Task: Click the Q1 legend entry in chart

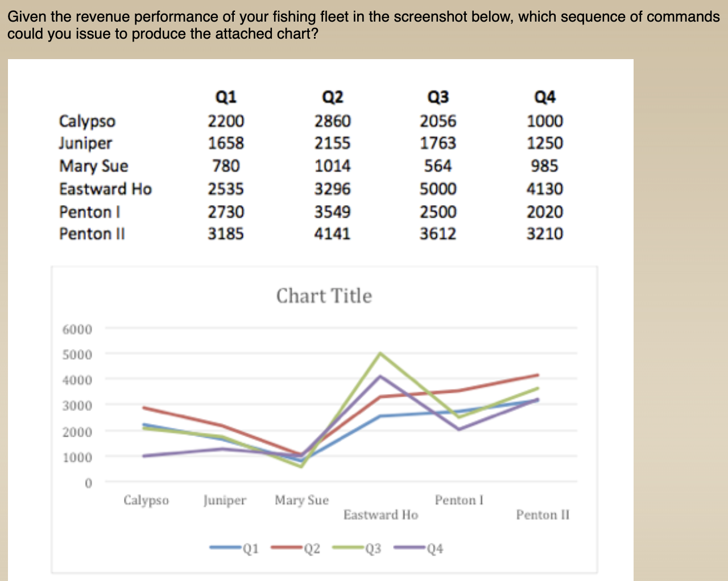Action: [234, 549]
